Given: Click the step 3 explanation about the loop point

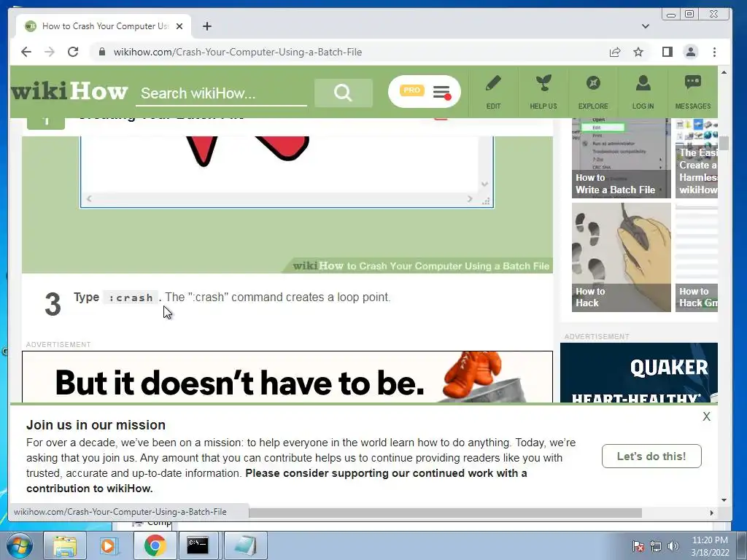Looking at the screenshot, I should 278,297.
